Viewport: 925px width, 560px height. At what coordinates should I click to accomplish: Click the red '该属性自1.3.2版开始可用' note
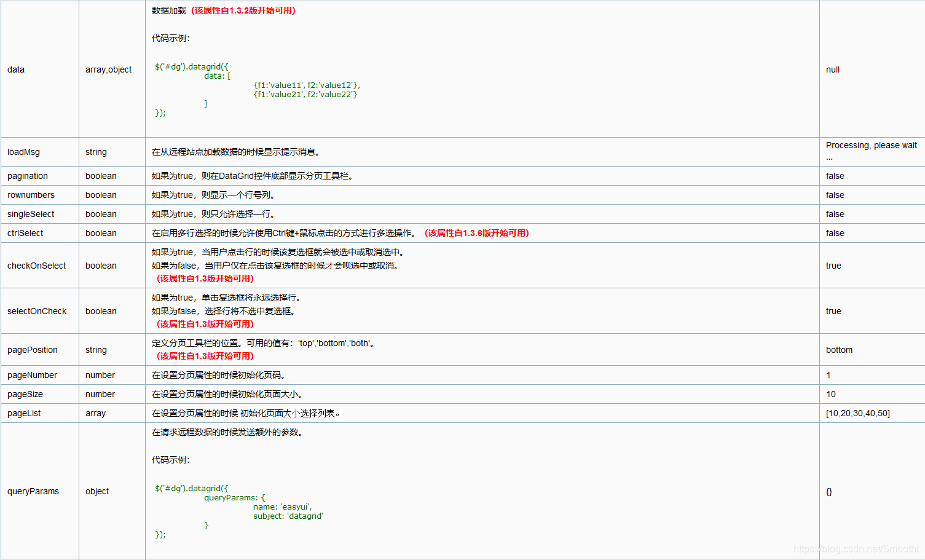tap(243, 10)
